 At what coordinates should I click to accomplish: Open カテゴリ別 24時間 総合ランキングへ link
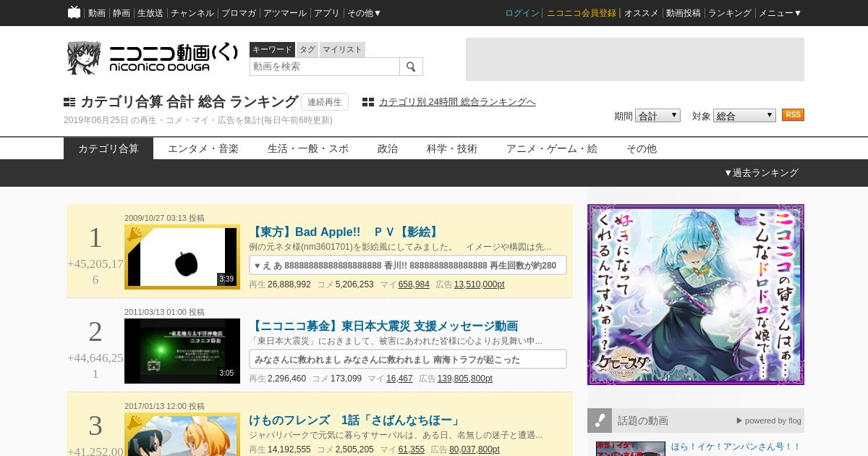coord(457,102)
